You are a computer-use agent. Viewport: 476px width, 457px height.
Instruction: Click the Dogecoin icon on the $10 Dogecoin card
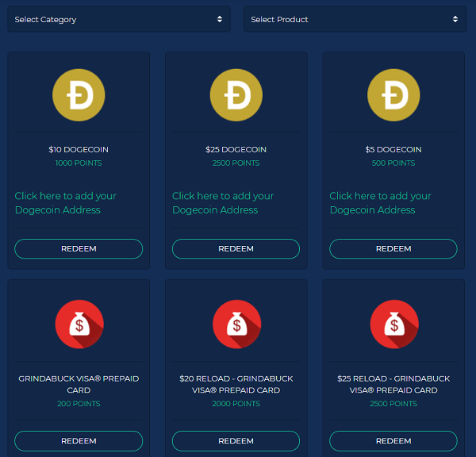tap(79, 95)
